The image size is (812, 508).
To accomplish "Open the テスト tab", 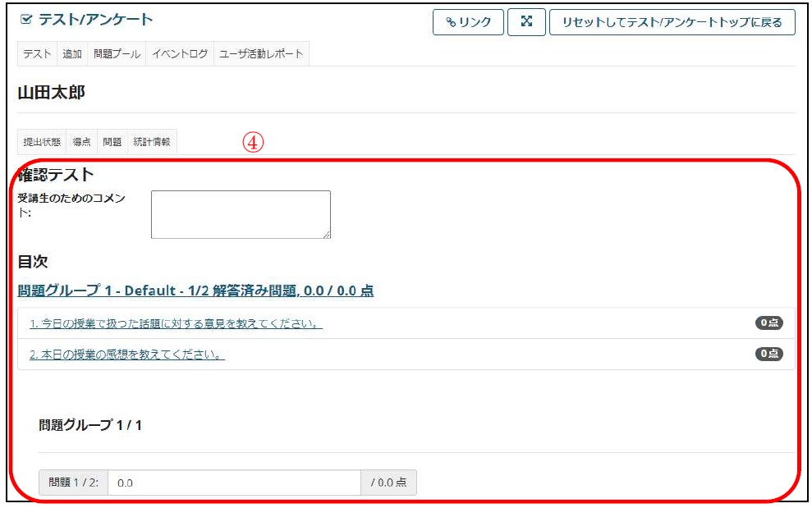I will pyautogui.click(x=37, y=54).
